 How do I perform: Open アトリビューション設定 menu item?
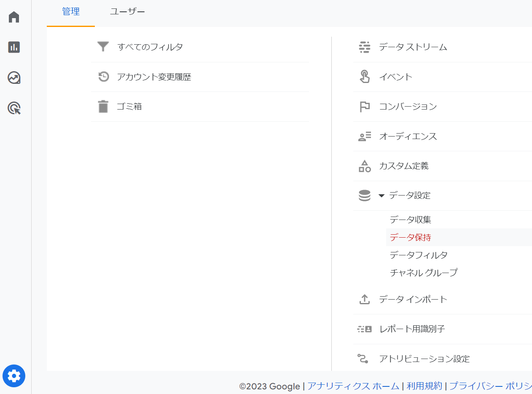(424, 359)
